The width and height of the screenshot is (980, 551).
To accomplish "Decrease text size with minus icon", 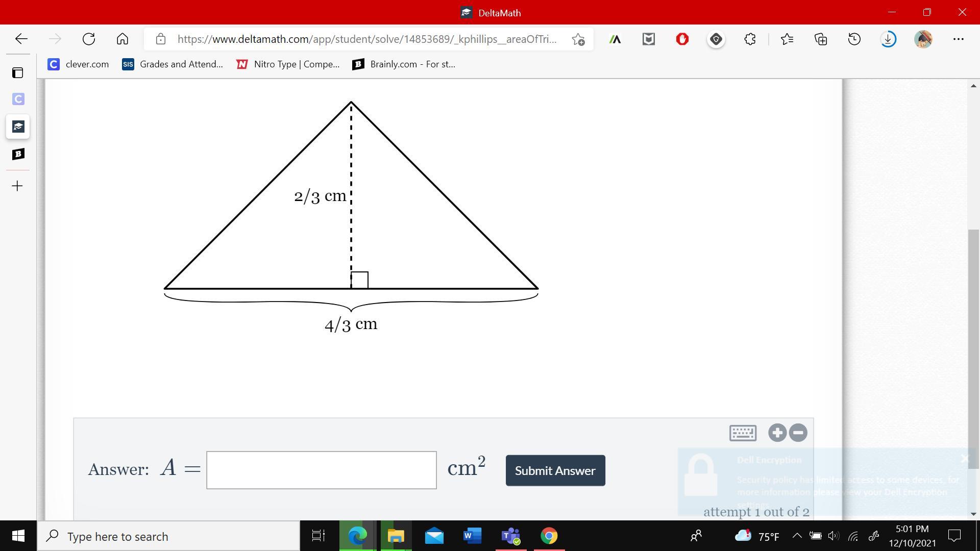I will coord(798,433).
